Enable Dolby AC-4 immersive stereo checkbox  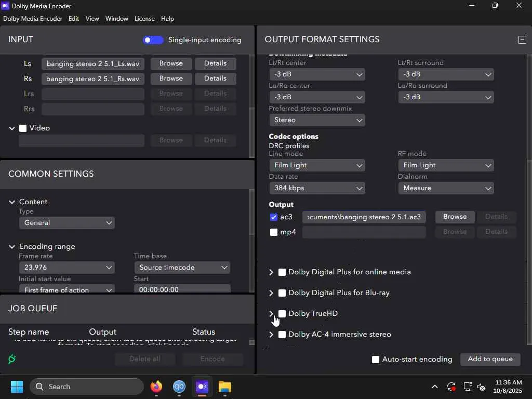pos(282,335)
